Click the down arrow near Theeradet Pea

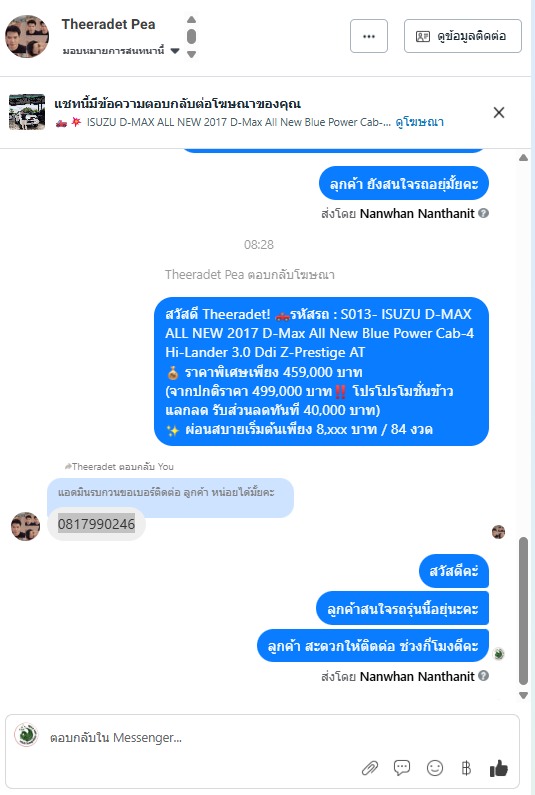pos(191,54)
